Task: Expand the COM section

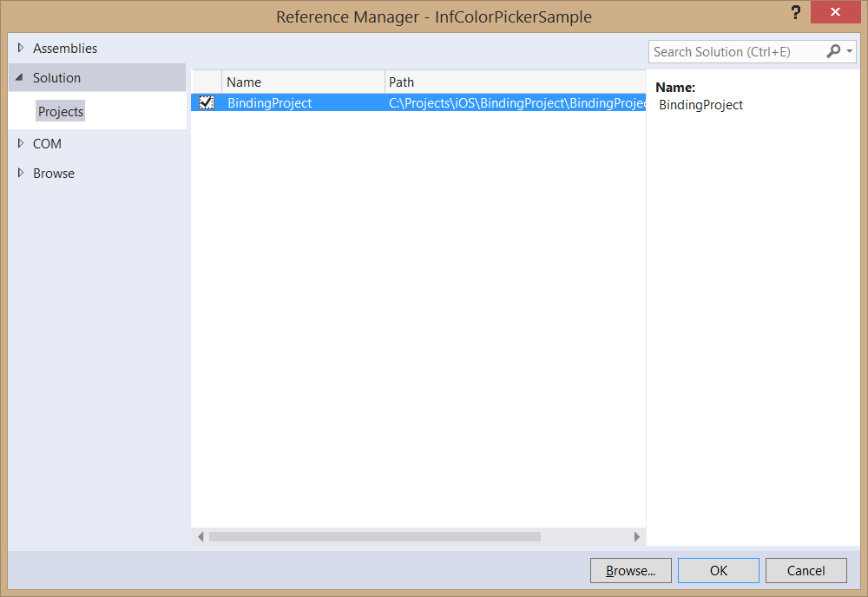Action: coord(21,143)
